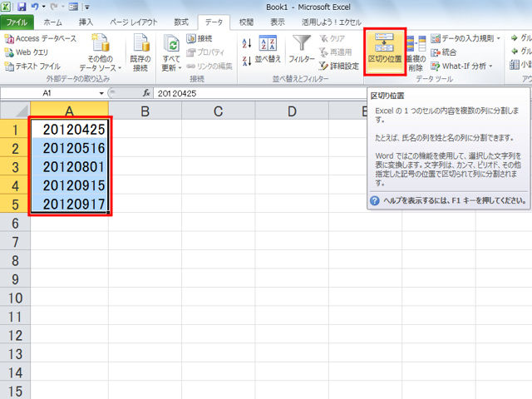Select cell containing 20120516
532x399 pixels.
(x=70, y=148)
